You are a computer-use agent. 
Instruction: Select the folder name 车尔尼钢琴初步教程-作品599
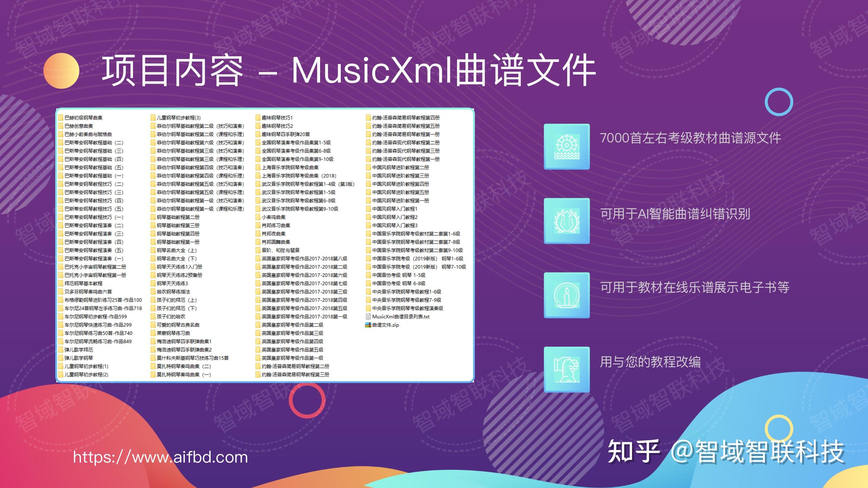click(96, 317)
